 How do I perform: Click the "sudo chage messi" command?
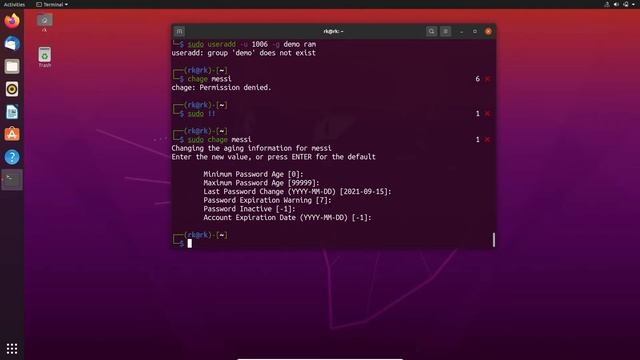coord(220,140)
